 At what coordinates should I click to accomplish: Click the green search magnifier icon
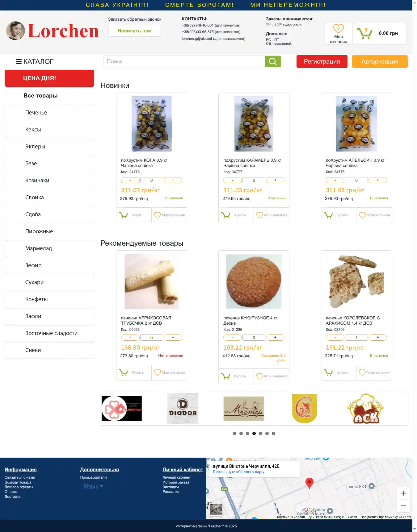click(273, 61)
